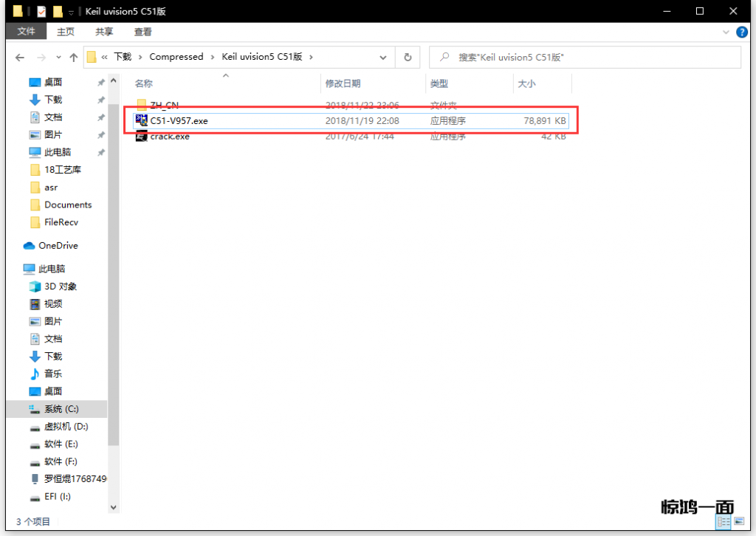Select the C51-V957.exe application icon
Screen dimensions: 756x536
click(142, 120)
